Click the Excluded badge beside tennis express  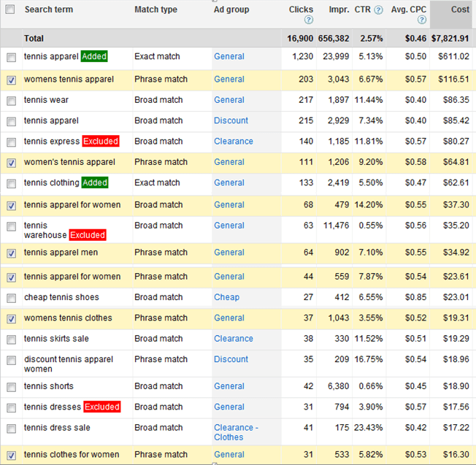[101, 141]
